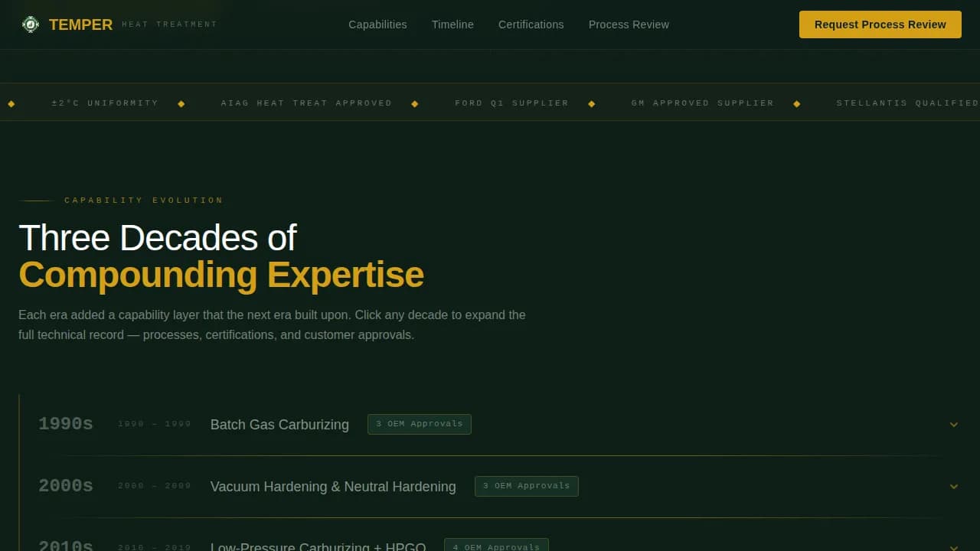Click the diamond icon left of ±2°C Uniformity
This screenshot has height=551, width=980.
pyautogui.click(x=11, y=103)
